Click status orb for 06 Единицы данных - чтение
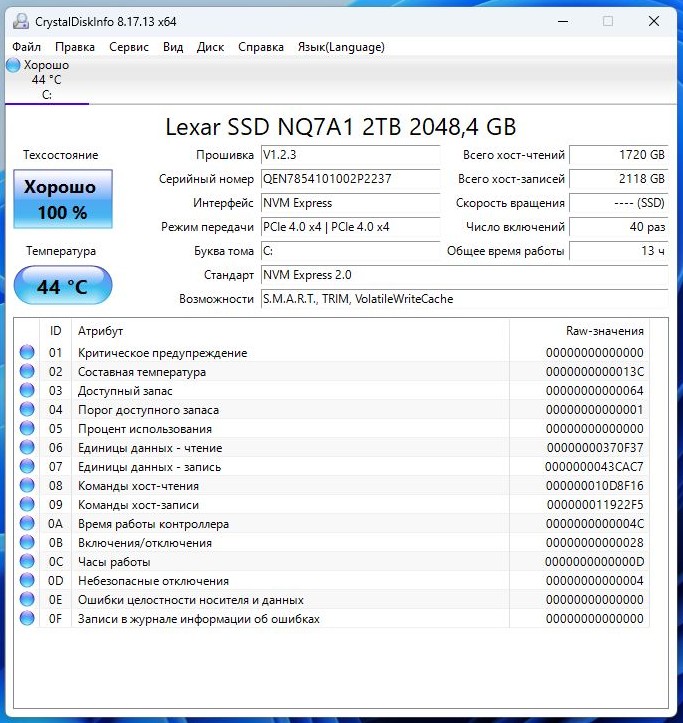 (27, 447)
